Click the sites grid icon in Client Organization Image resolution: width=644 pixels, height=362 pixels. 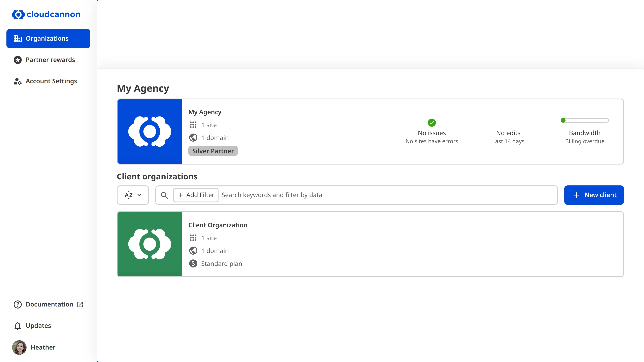(193, 238)
